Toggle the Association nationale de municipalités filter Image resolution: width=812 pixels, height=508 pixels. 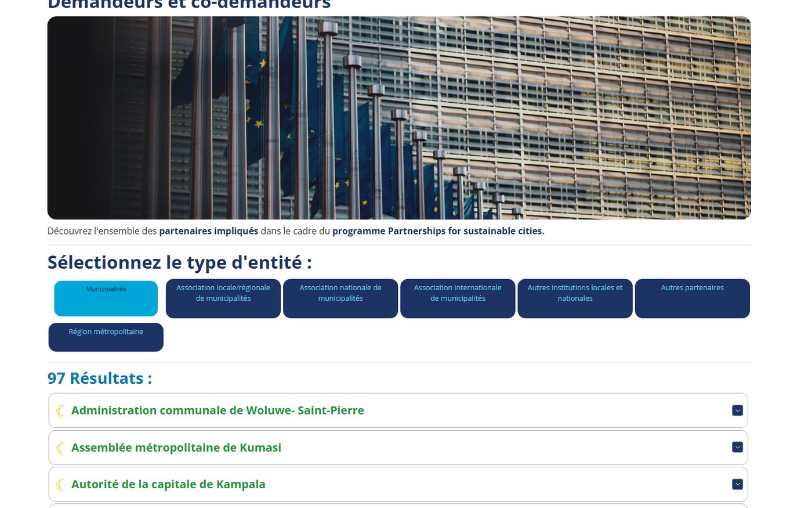click(x=340, y=298)
